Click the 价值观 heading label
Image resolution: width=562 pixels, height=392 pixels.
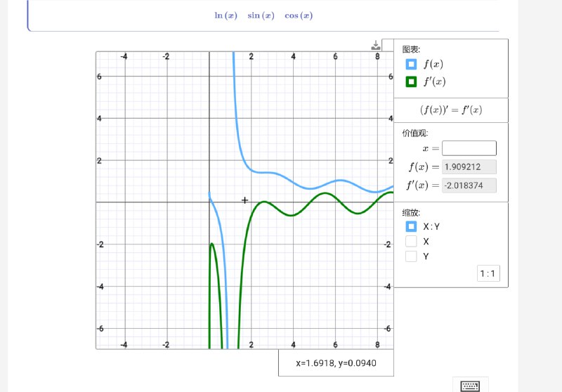pos(415,133)
